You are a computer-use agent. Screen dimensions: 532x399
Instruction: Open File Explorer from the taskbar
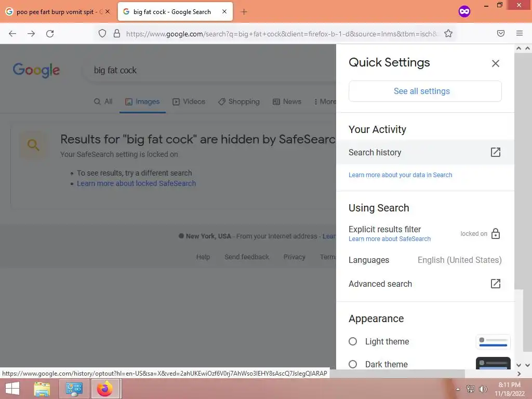tap(42, 389)
